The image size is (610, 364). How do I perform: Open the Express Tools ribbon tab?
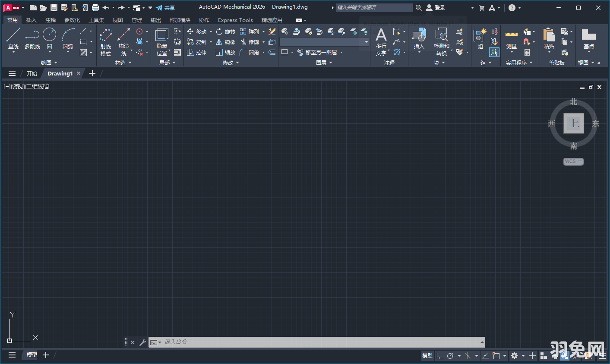coord(235,20)
